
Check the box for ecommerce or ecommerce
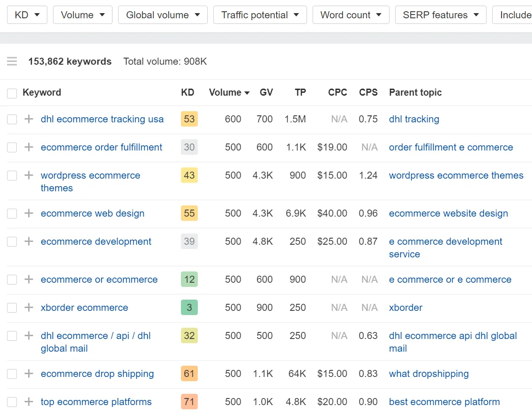coord(12,279)
